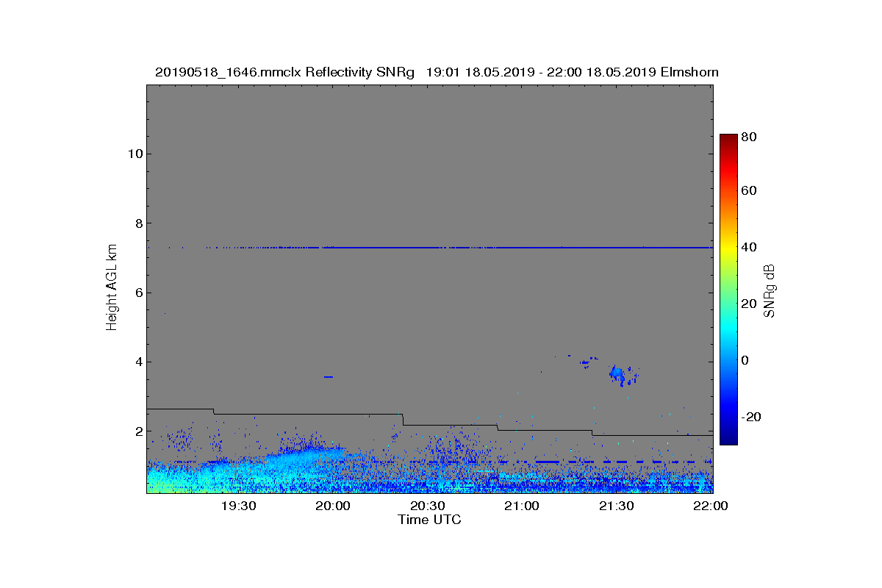Click the '6' height tick label
Screen dimensions: 882x588
pyautogui.click(x=137, y=293)
